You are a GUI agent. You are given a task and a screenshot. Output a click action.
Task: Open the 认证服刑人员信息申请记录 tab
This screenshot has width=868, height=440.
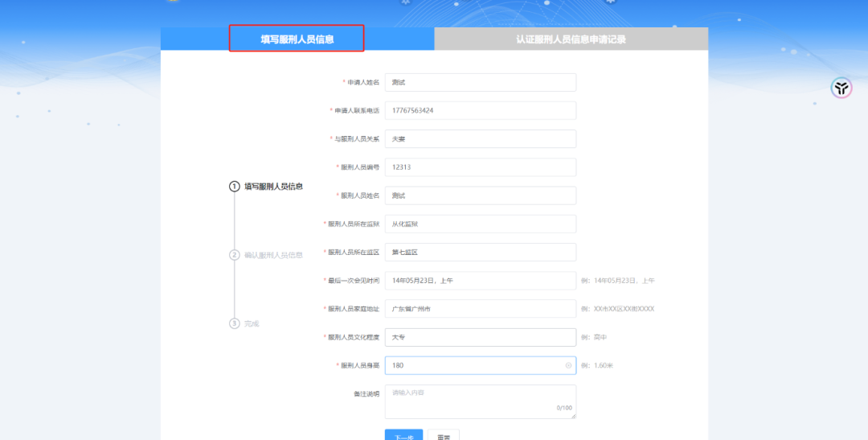pos(571,39)
